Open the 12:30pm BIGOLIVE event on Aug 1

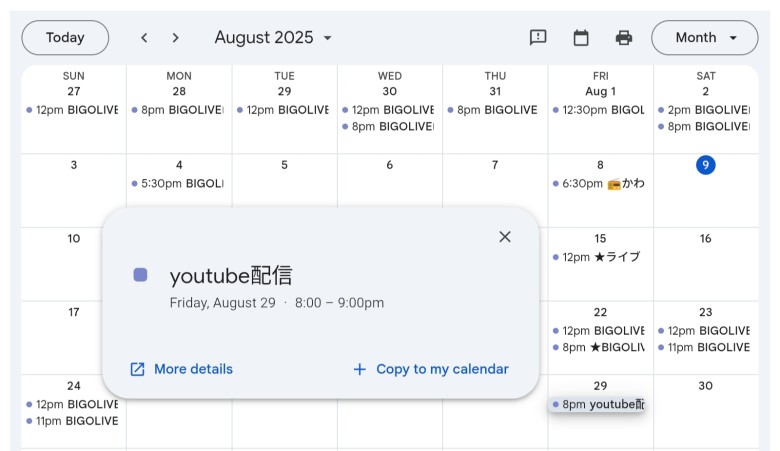(600, 110)
